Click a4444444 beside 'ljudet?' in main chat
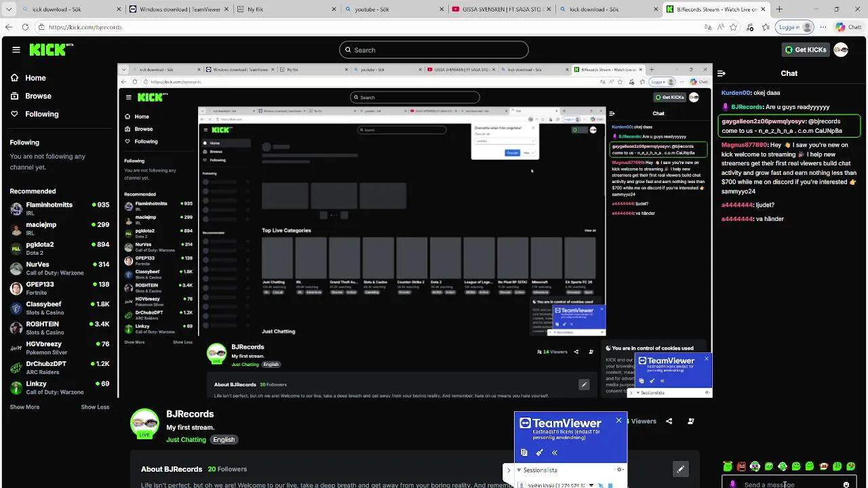The image size is (868, 488). (x=737, y=205)
